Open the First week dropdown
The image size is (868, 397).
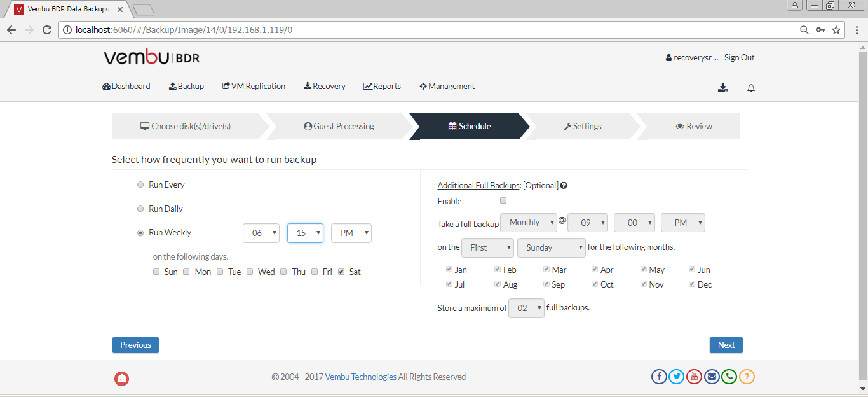pyautogui.click(x=487, y=247)
